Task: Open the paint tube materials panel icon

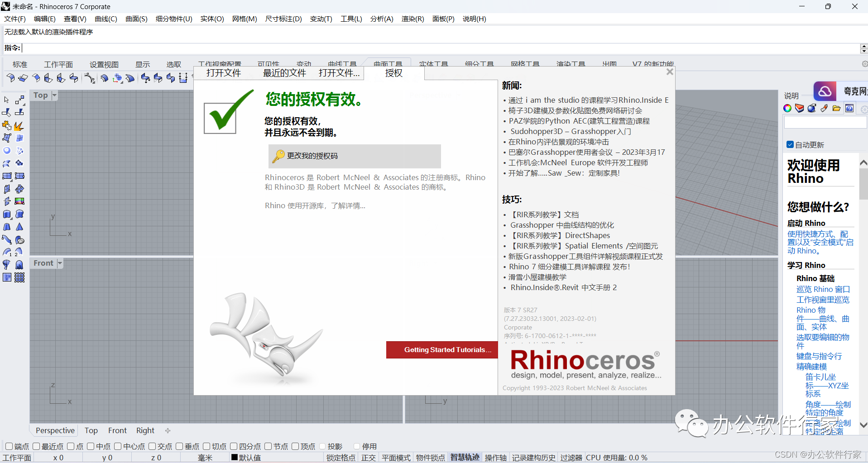Action: pos(824,108)
